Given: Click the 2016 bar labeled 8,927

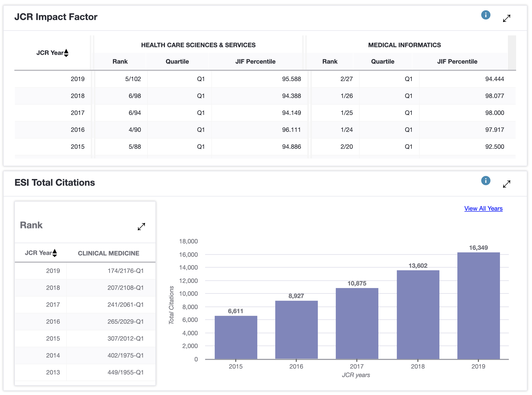Looking at the screenshot, I should point(296,330).
